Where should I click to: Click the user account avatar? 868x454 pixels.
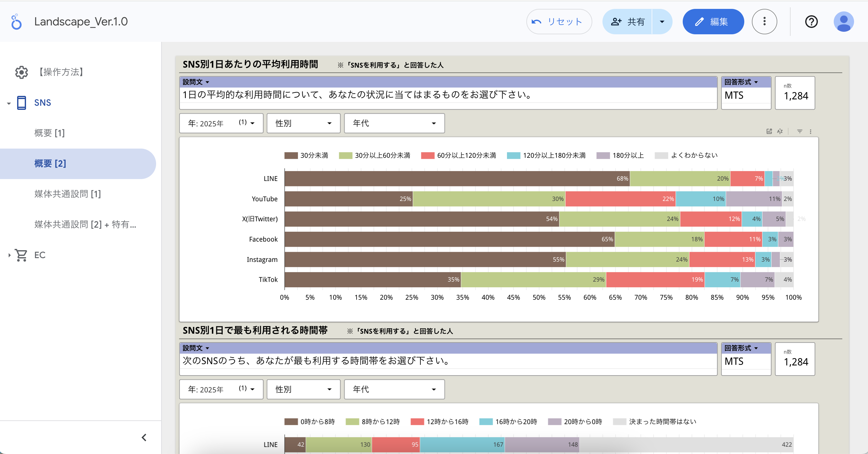(x=843, y=22)
